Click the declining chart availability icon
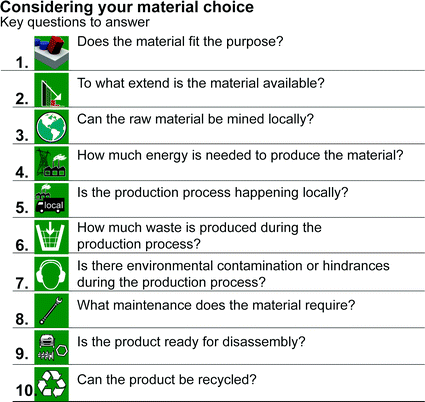Screen dimensions: 425x402 click(x=51, y=90)
